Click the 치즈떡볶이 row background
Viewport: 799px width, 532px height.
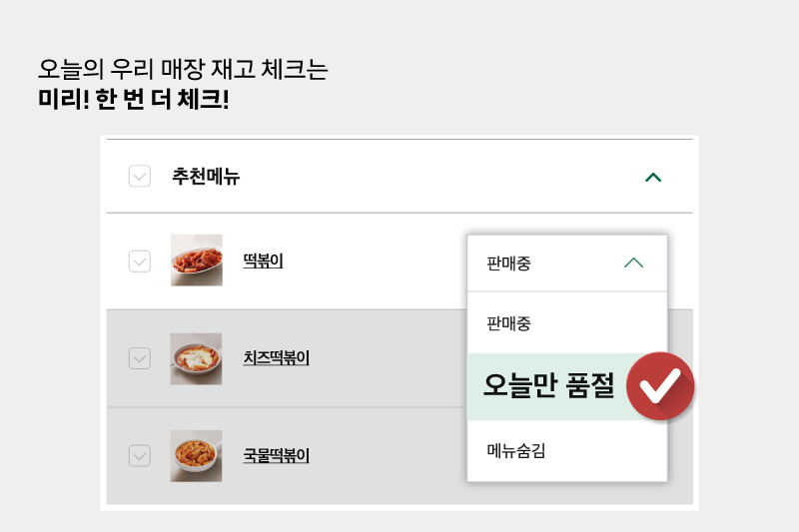coord(287,358)
